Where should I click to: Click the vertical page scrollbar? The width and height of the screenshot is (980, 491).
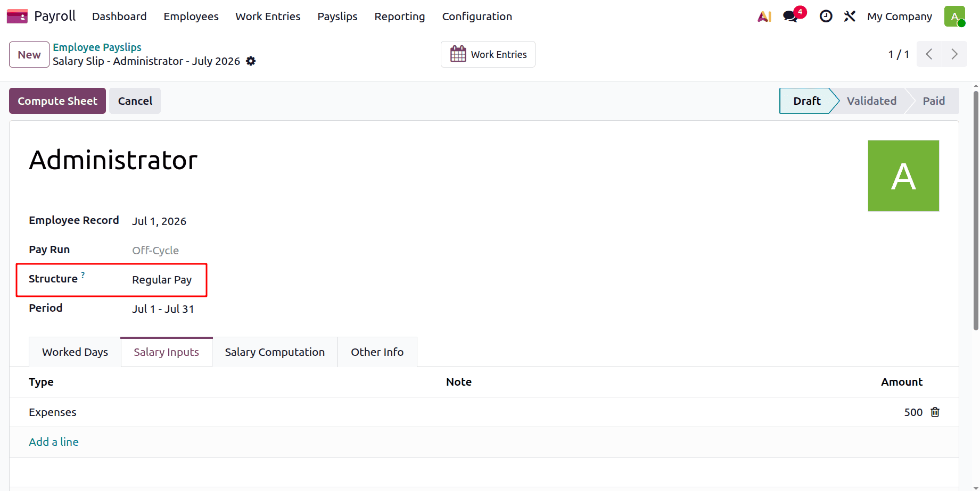pyautogui.click(x=976, y=210)
